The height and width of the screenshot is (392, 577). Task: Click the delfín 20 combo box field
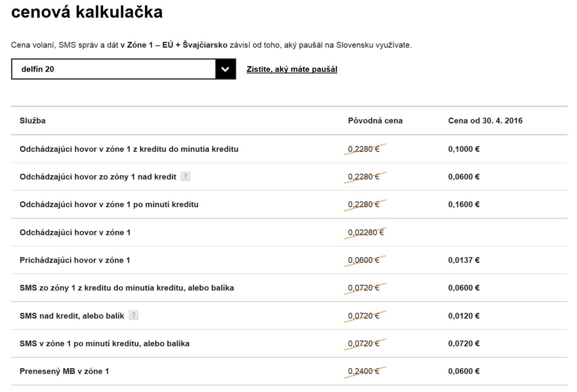tap(123, 69)
